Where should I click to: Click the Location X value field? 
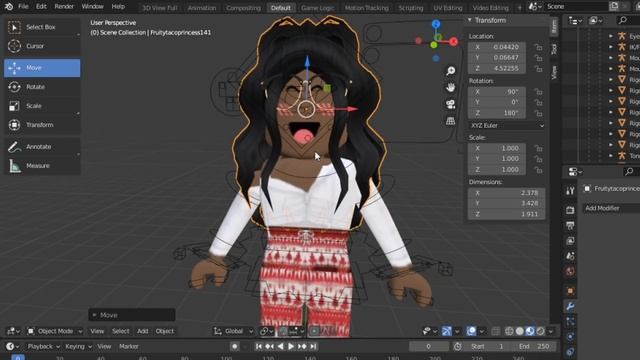click(497, 47)
